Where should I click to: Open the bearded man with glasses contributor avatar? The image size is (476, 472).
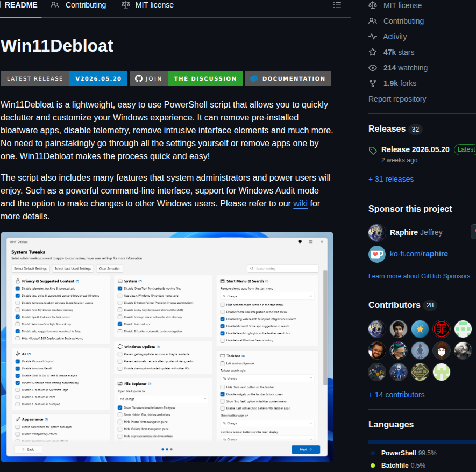[x=376, y=351]
